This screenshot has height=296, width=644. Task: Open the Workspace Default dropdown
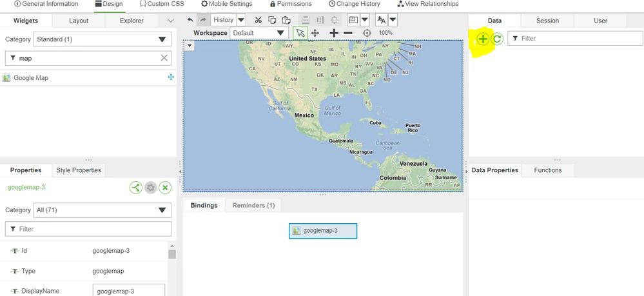pyautogui.click(x=259, y=33)
